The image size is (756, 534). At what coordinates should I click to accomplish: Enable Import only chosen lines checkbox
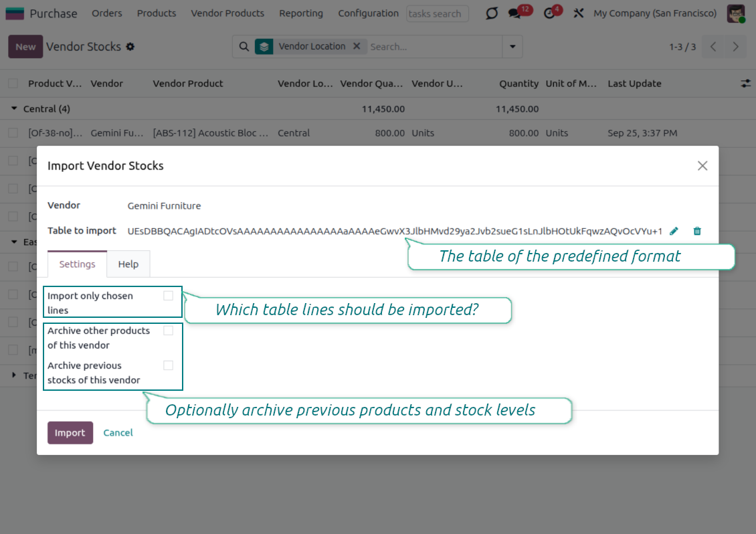[168, 296]
